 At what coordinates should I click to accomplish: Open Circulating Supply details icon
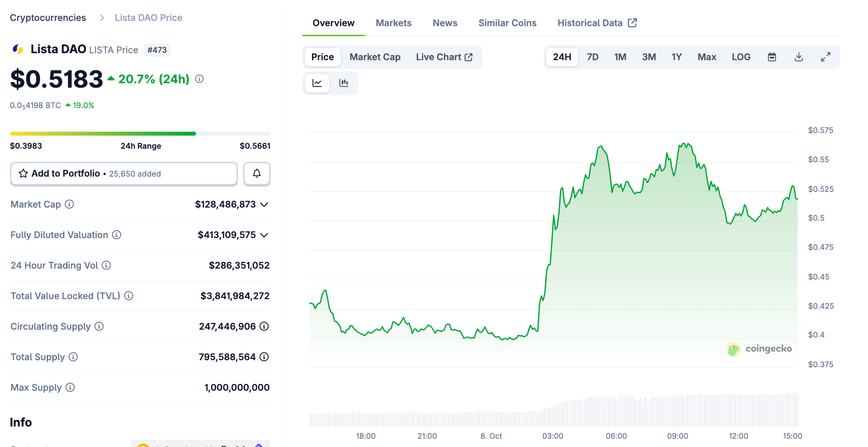tap(98, 327)
